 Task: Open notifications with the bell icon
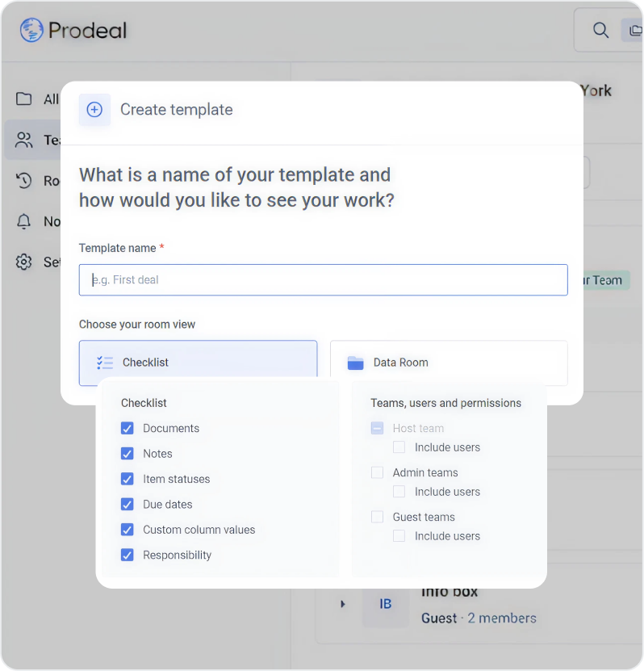pos(24,221)
